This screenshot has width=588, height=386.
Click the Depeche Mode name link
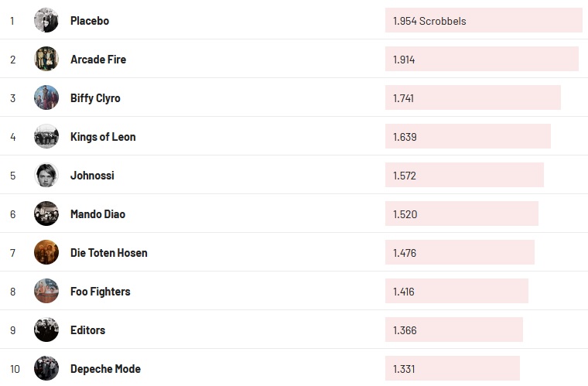[105, 369]
